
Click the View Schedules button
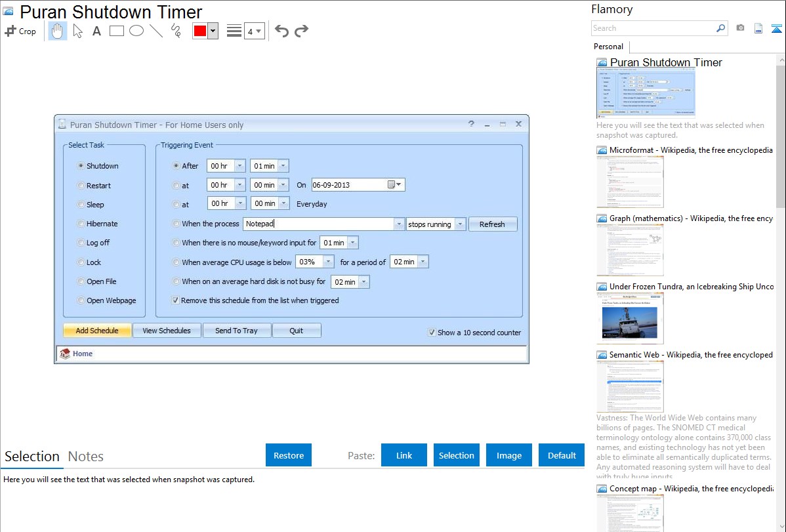[167, 331]
